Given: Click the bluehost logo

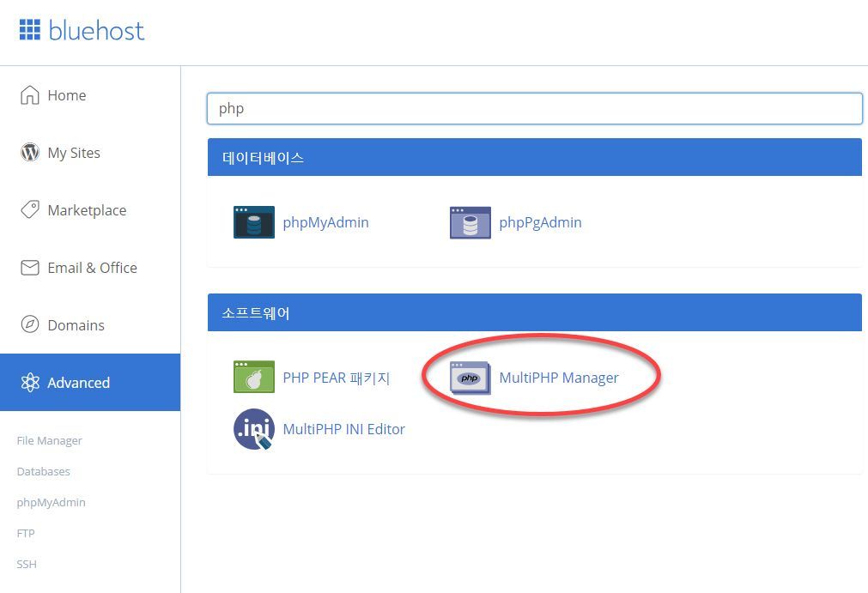Looking at the screenshot, I should click(x=82, y=30).
